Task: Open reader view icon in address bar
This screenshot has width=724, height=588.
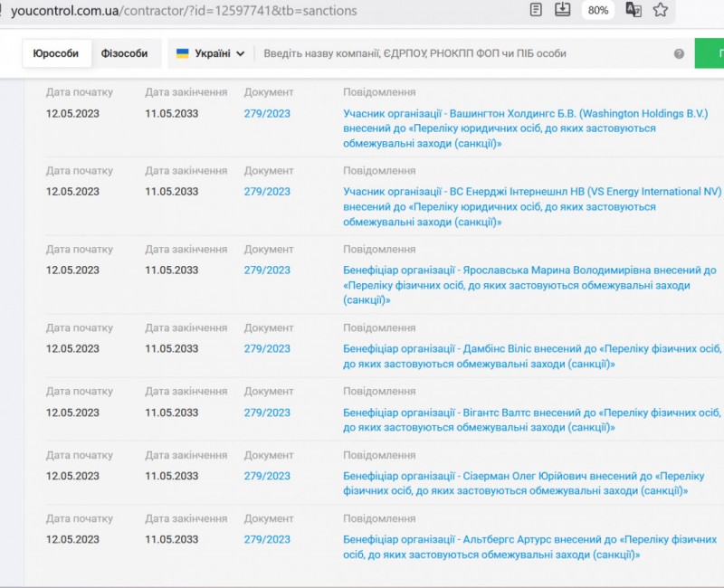Action: [x=537, y=10]
